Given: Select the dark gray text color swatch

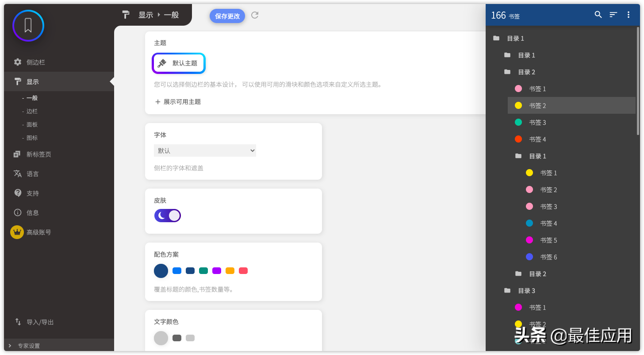Looking at the screenshot, I should pyautogui.click(x=177, y=338).
